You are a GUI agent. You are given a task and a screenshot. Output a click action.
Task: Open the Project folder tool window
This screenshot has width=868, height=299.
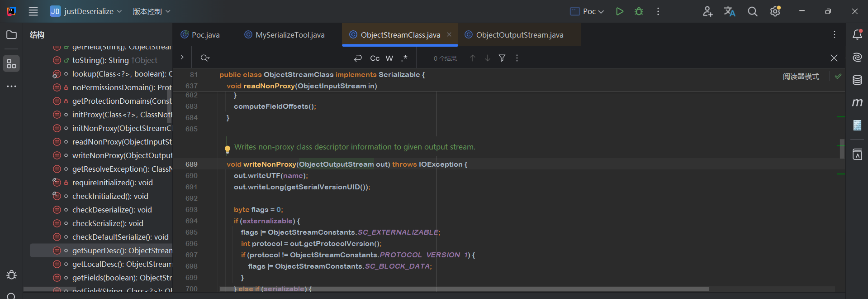point(12,35)
